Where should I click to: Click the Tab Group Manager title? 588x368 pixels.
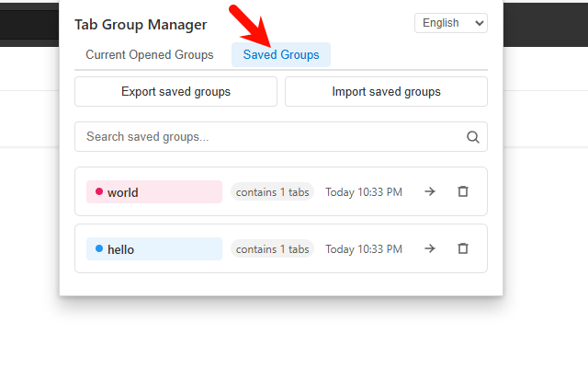[x=141, y=25]
